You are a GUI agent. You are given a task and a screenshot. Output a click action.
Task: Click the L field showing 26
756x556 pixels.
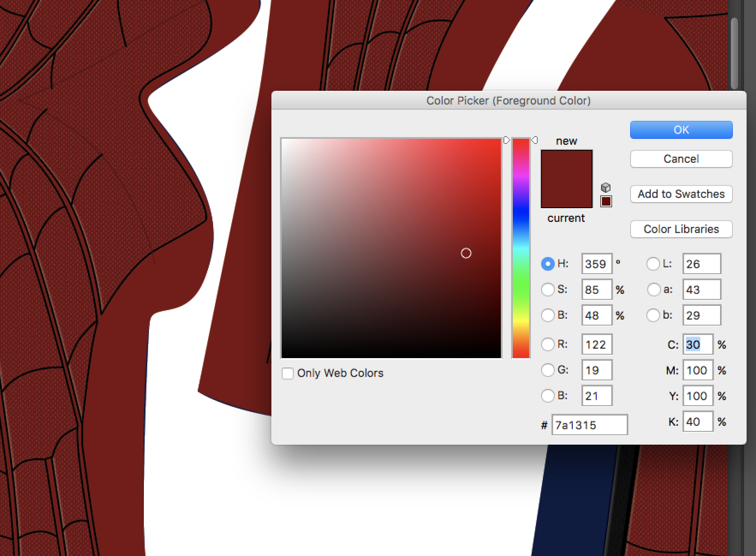(x=702, y=264)
